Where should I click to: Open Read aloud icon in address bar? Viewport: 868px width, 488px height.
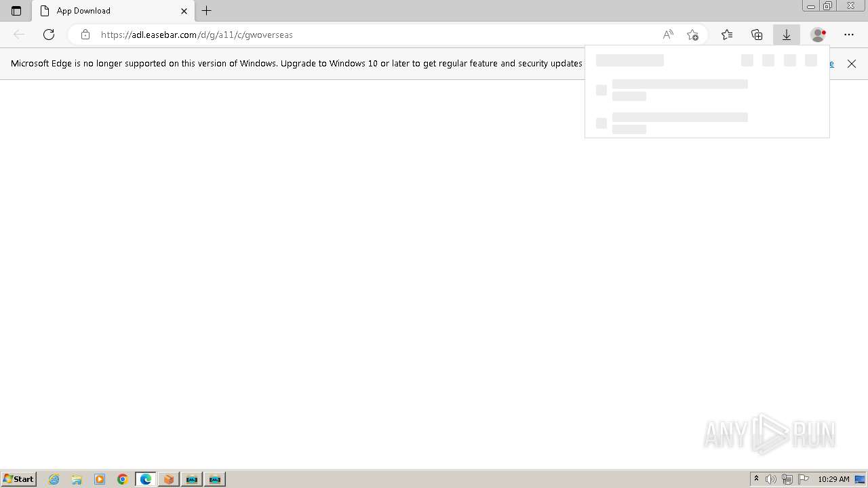[x=668, y=35]
